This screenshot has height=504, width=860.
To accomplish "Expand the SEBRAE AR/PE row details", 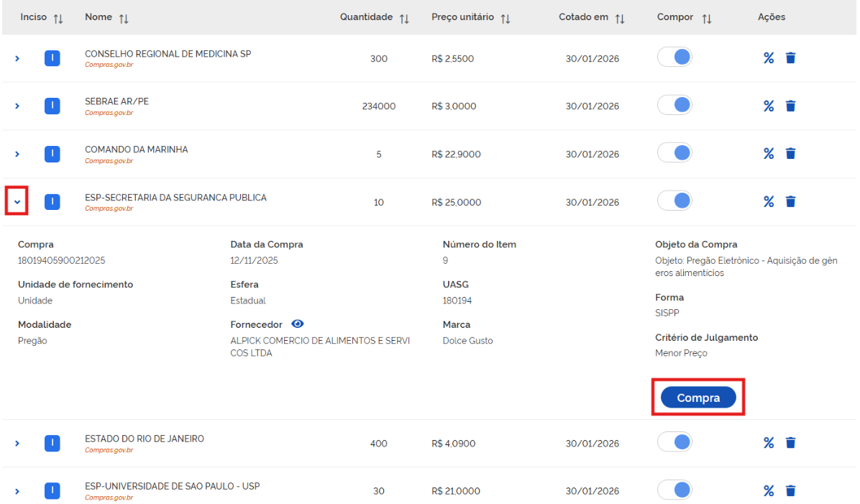I will pos(17,106).
